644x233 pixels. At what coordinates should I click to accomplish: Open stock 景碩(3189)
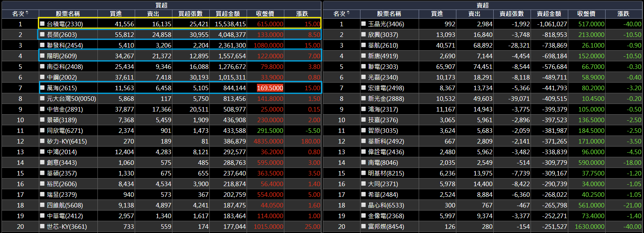point(62,120)
